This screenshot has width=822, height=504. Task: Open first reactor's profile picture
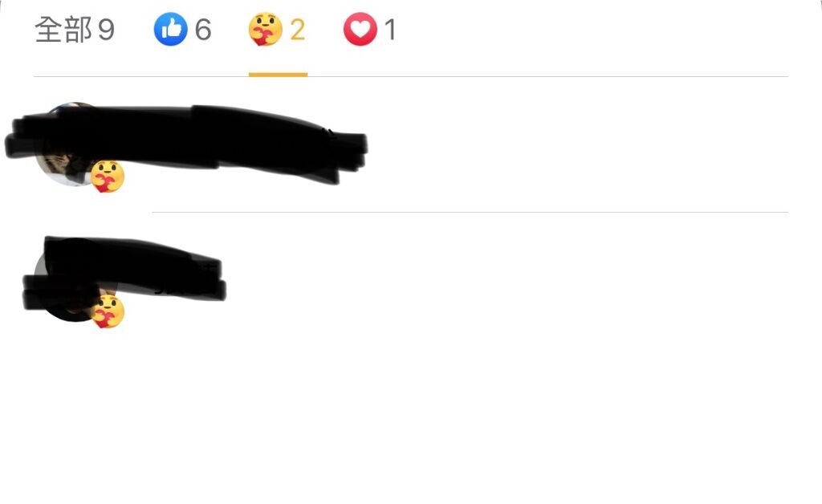75,144
